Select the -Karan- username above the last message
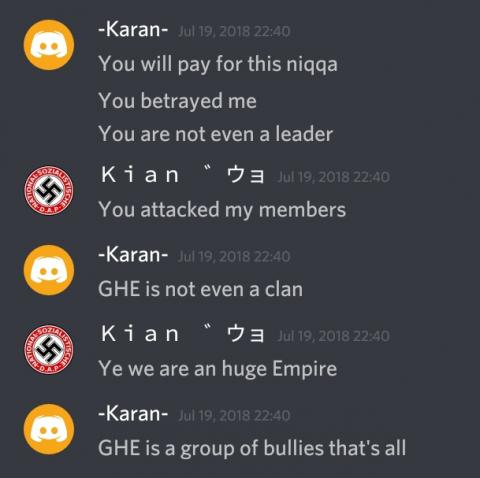The width and height of the screenshot is (480, 478). point(133,414)
